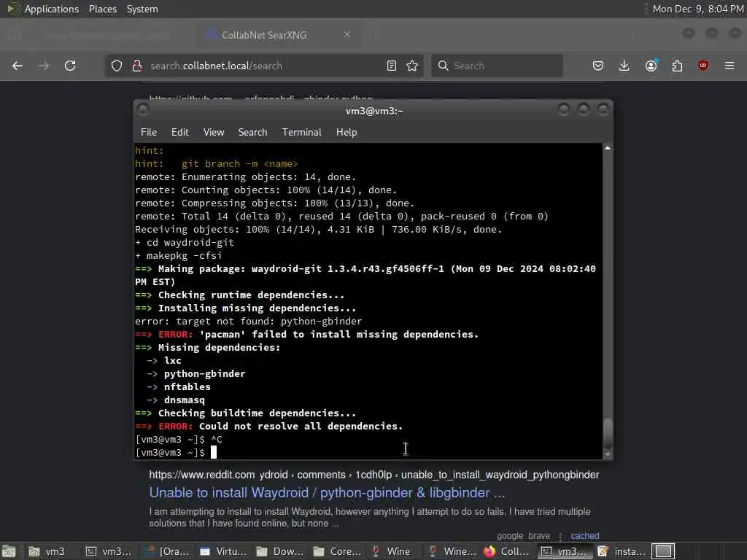Switch to the first vm3 terminal taskbar item

click(109, 551)
